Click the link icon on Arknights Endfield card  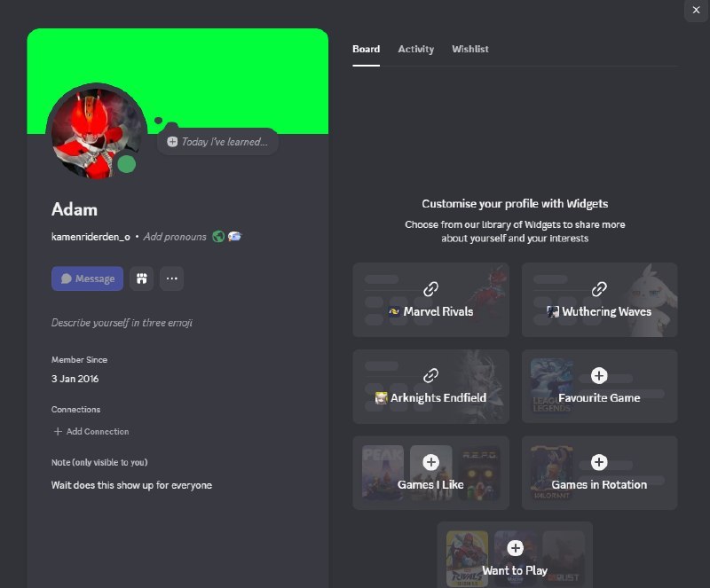(x=430, y=375)
